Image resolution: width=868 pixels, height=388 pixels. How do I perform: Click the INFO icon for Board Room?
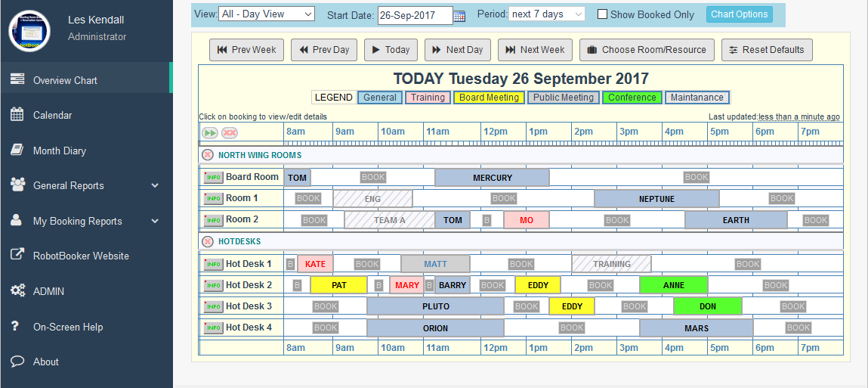click(x=213, y=178)
